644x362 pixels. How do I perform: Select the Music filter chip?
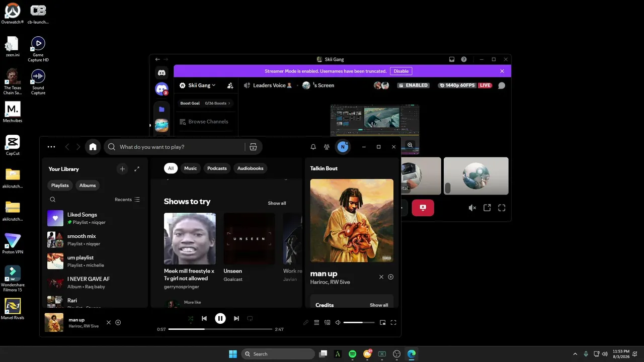191,168
